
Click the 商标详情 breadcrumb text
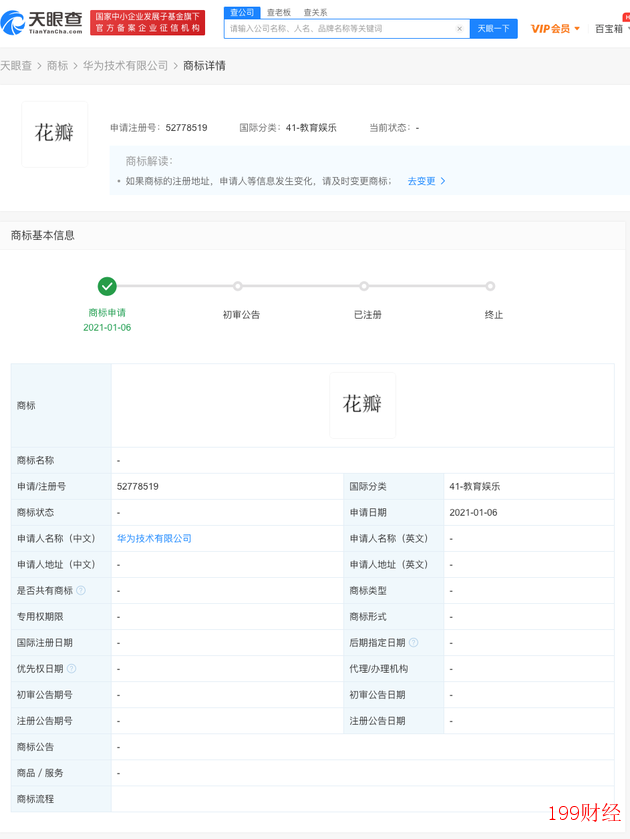[204, 66]
